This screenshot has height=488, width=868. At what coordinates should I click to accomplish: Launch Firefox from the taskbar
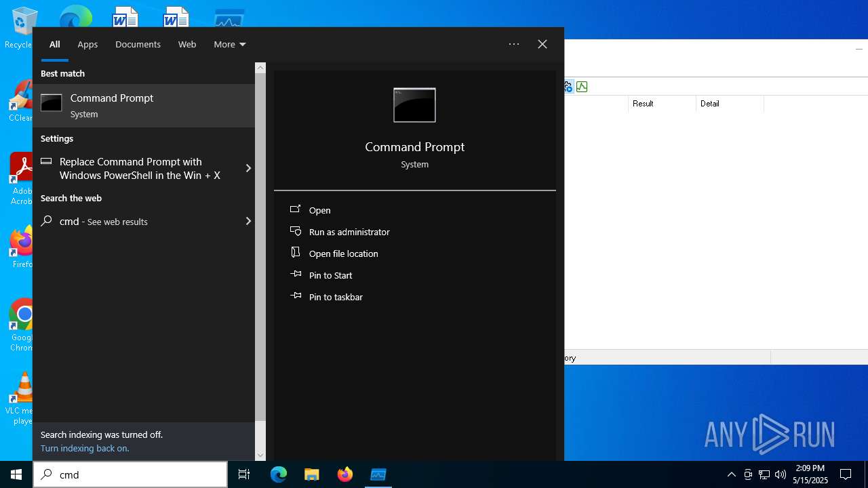[345, 474]
